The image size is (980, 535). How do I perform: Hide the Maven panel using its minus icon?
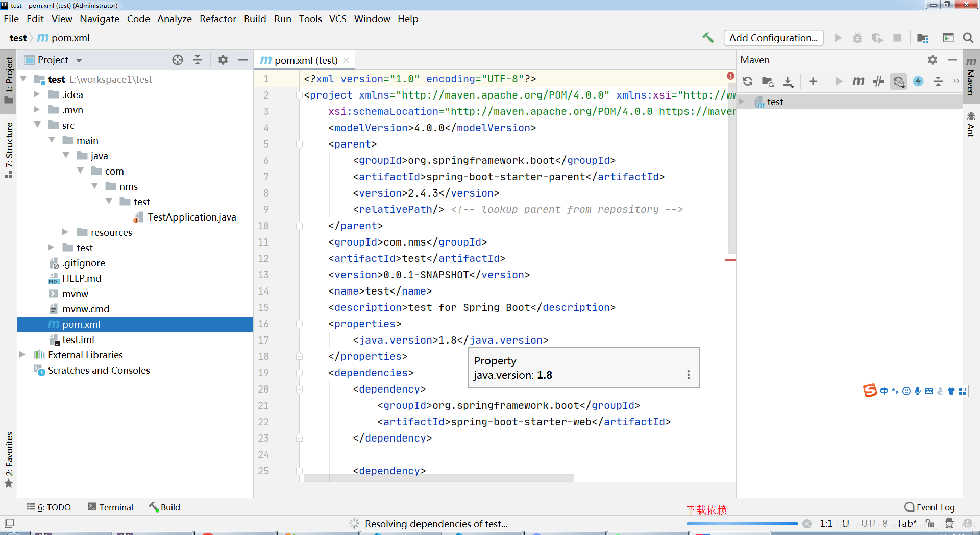tap(952, 60)
